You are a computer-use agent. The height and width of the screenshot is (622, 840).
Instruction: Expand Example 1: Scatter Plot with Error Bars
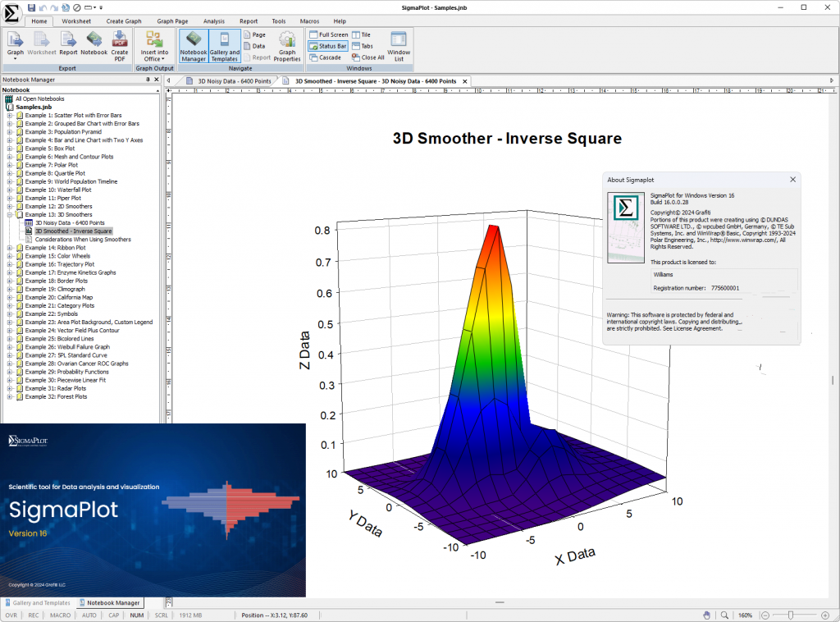pos(9,115)
